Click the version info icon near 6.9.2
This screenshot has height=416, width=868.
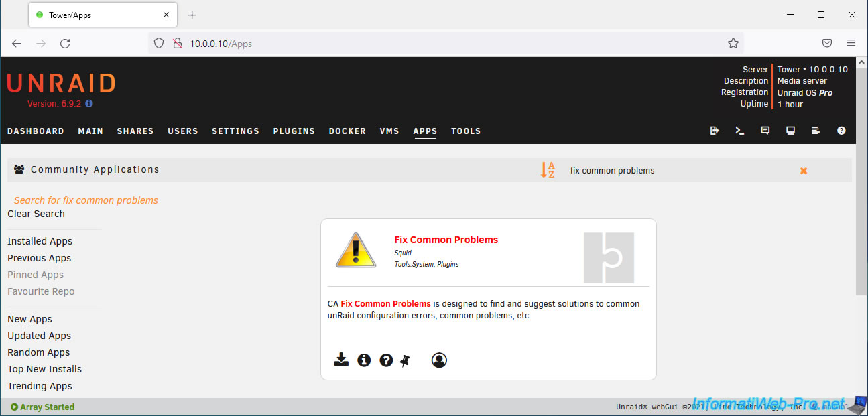coord(89,104)
